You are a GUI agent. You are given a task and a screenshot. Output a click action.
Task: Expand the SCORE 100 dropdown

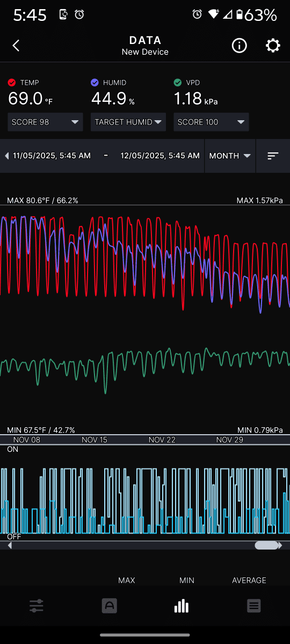tap(211, 122)
